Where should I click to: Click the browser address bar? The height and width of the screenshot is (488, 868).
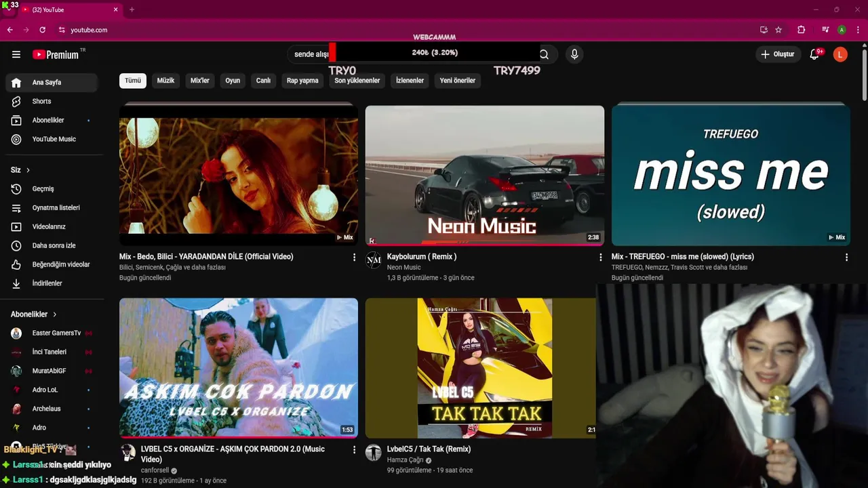pos(407,30)
